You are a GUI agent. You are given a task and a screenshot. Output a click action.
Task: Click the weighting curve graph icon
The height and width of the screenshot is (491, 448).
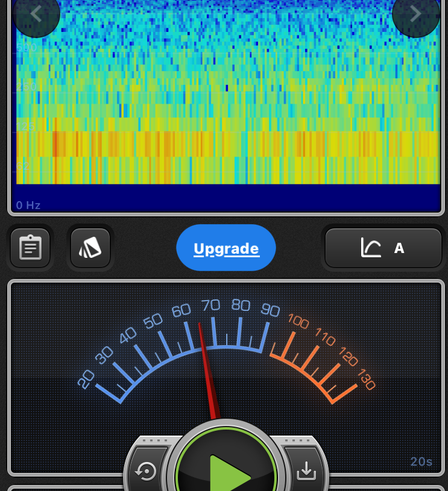(371, 248)
